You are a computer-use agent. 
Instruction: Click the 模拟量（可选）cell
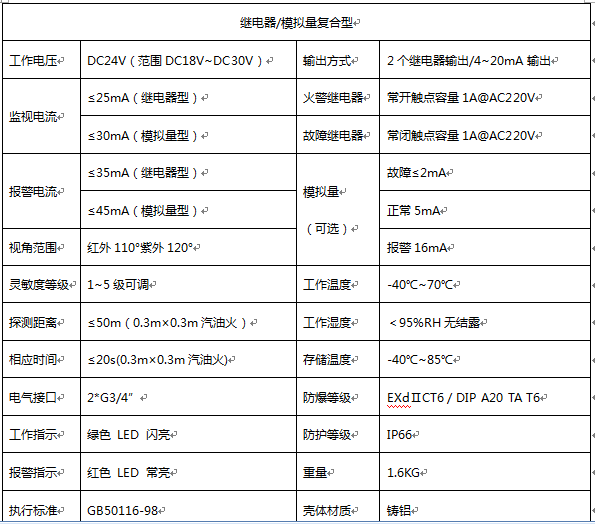338,210
